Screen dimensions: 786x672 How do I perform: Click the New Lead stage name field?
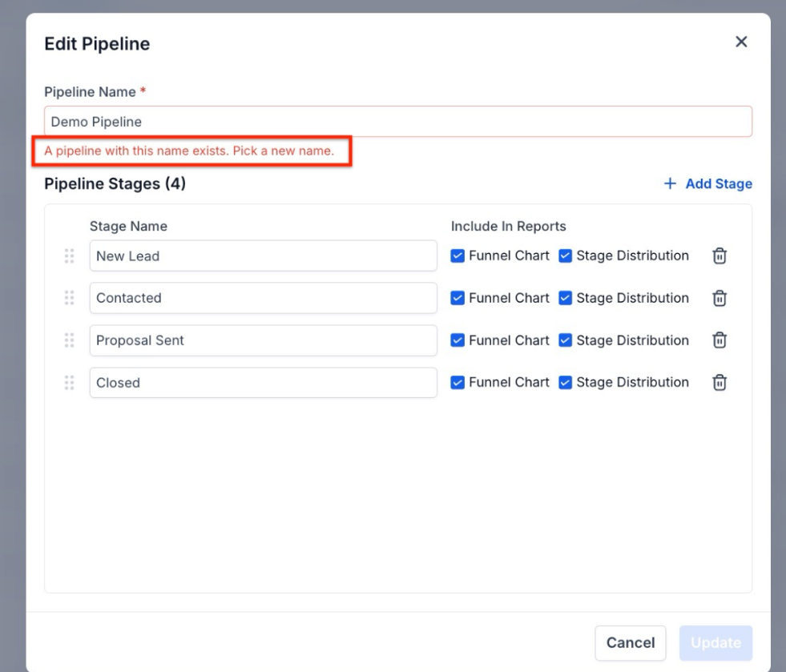tap(263, 256)
